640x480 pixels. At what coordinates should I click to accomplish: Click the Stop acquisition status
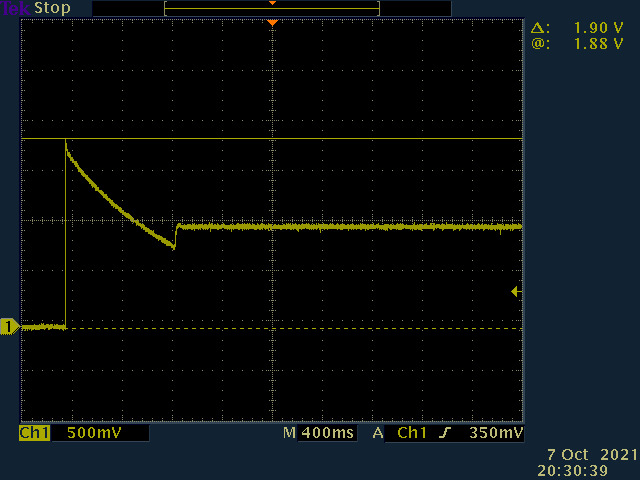click(x=52, y=8)
